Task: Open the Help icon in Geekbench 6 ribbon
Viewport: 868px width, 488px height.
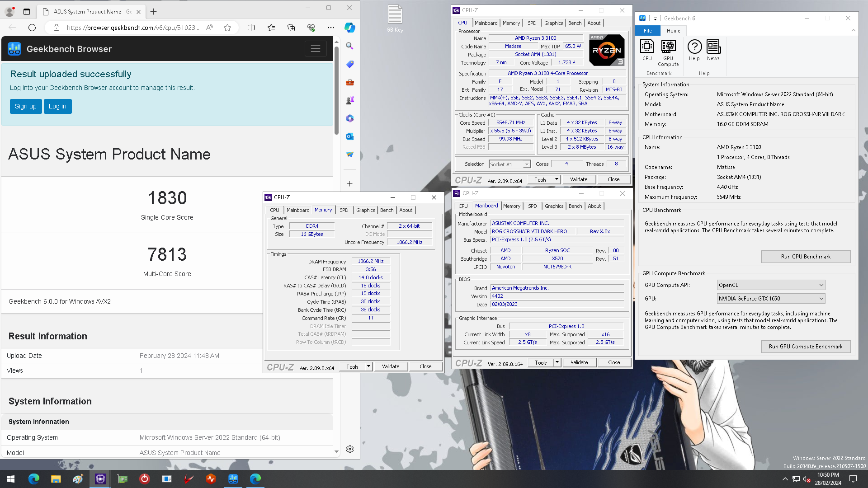Action: [694, 50]
